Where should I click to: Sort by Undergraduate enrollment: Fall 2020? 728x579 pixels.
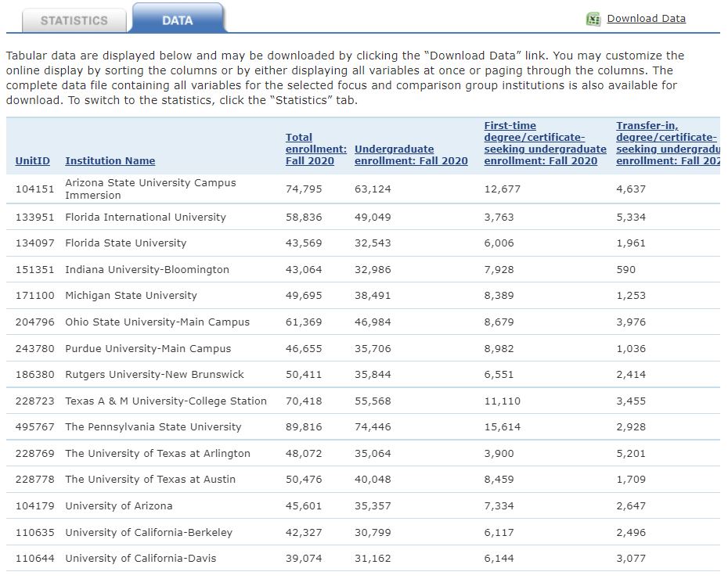[411, 155]
